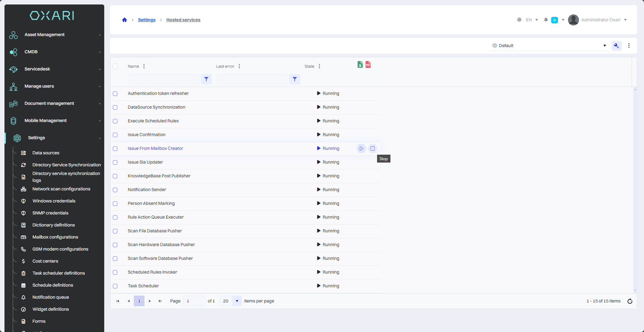Start the Issue From Mailbox Creator service
The image size is (644, 332).
(x=361, y=148)
